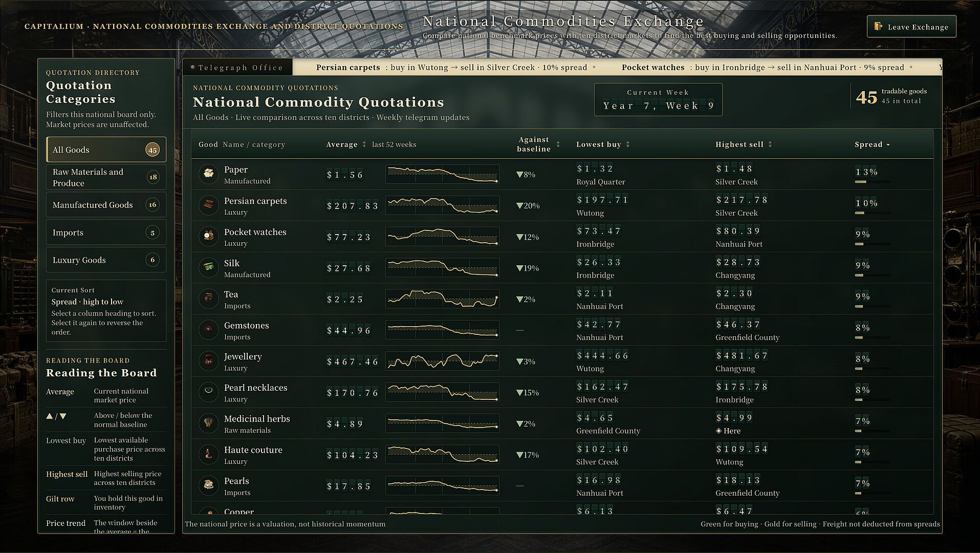Click the Haute couture good icon
Viewport: 980px width, 553px height.
pyautogui.click(x=208, y=455)
